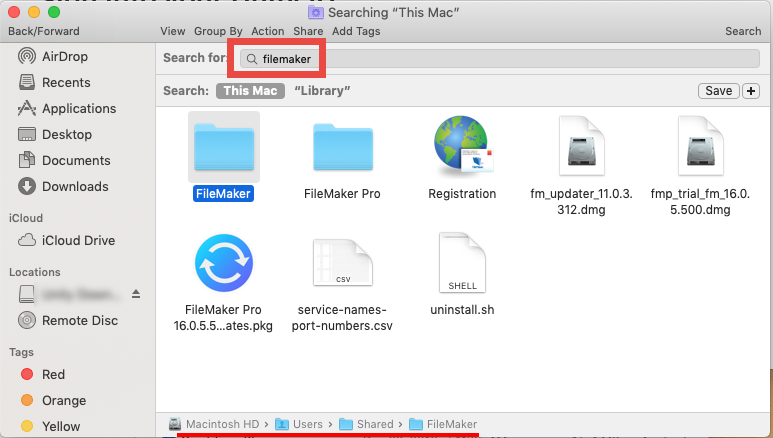Go to Desktop in the sidebar
Screen dimensions: 773x438
pos(55,134)
